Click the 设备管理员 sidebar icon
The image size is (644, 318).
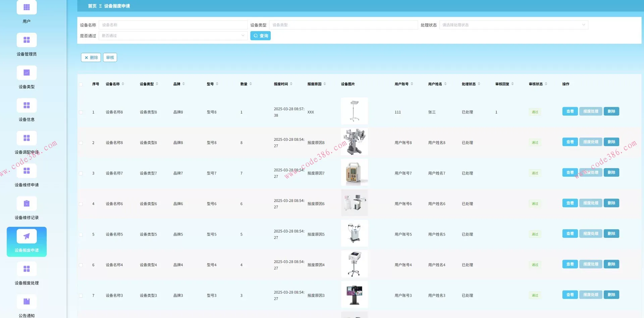pyautogui.click(x=26, y=40)
